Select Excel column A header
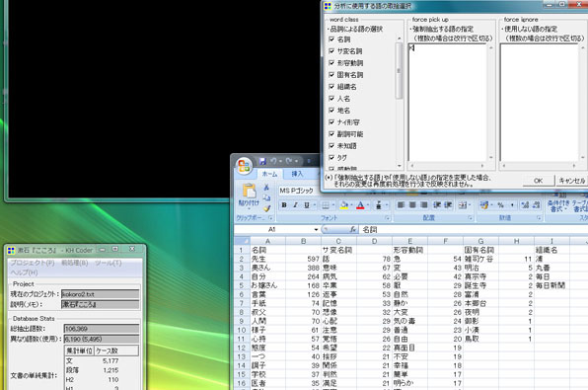588x390 pixels. click(x=267, y=241)
